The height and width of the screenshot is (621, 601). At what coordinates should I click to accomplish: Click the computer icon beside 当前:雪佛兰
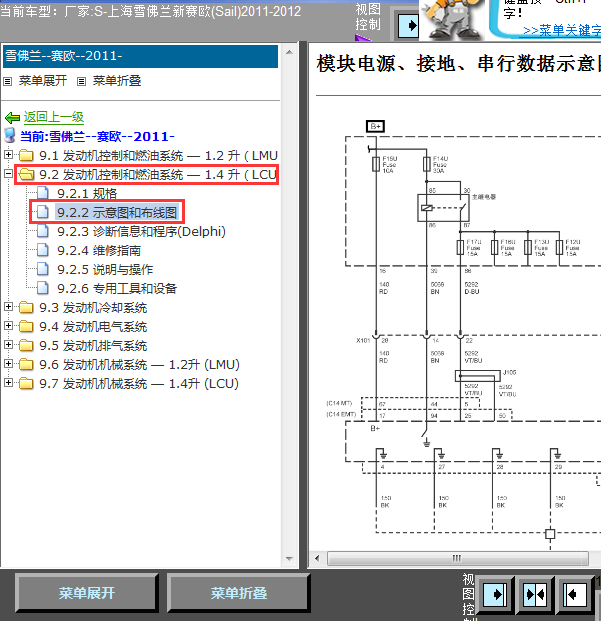click(x=10, y=135)
